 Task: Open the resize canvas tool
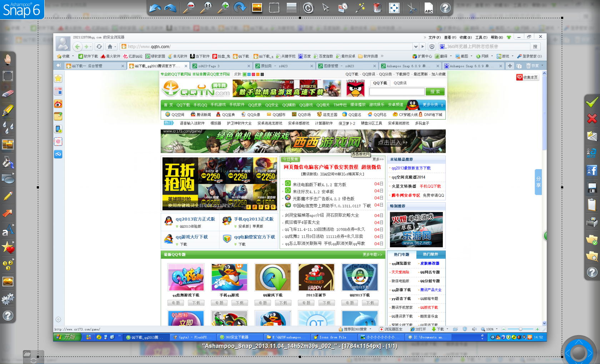pyautogui.click(x=394, y=7)
